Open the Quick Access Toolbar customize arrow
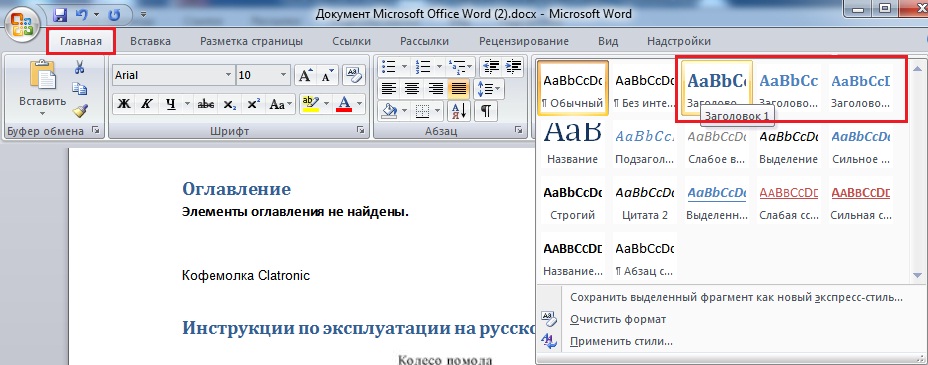This screenshot has width=928, height=365. (144, 14)
